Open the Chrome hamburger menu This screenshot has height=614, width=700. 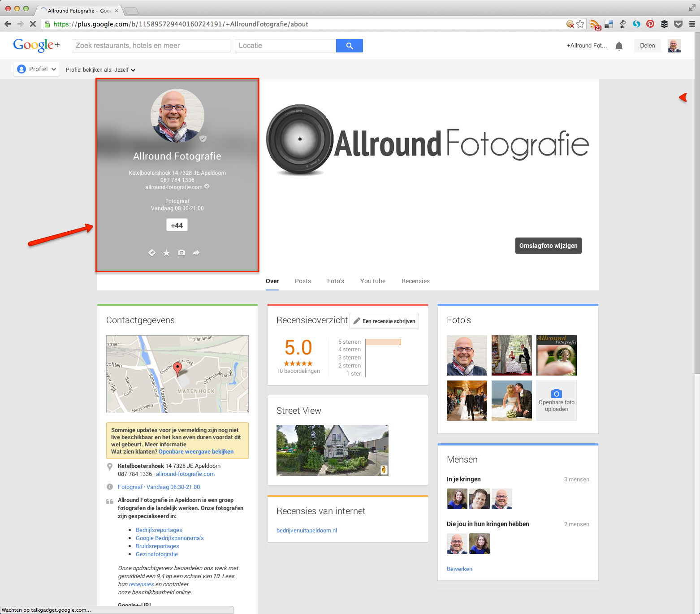click(x=692, y=24)
